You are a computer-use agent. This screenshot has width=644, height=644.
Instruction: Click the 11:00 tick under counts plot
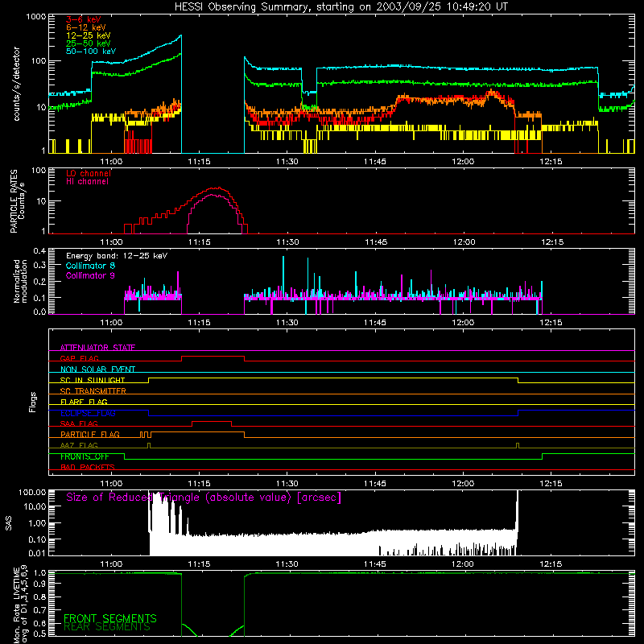click(111, 162)
